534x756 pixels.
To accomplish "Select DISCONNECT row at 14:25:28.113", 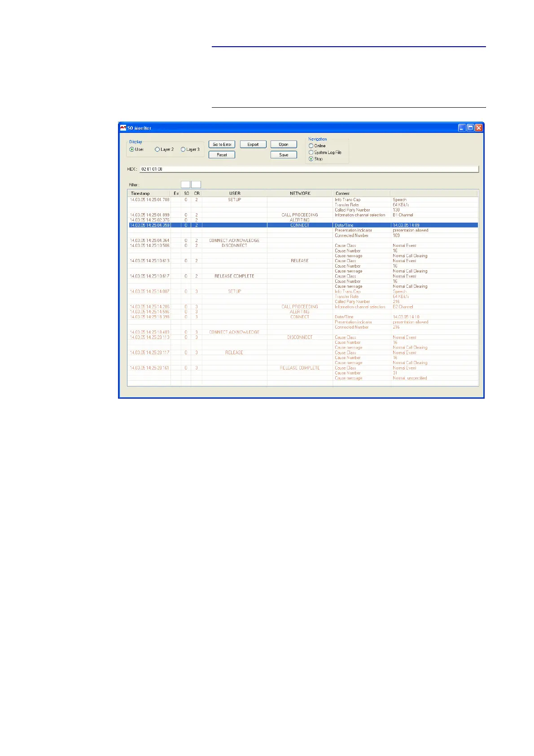I will tap(303, 337).
